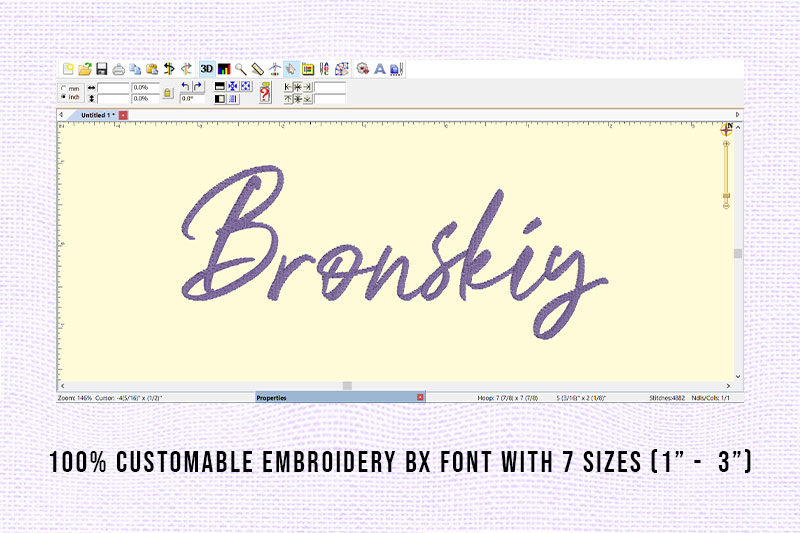Paste with the clipboard icon

point(152,69)
